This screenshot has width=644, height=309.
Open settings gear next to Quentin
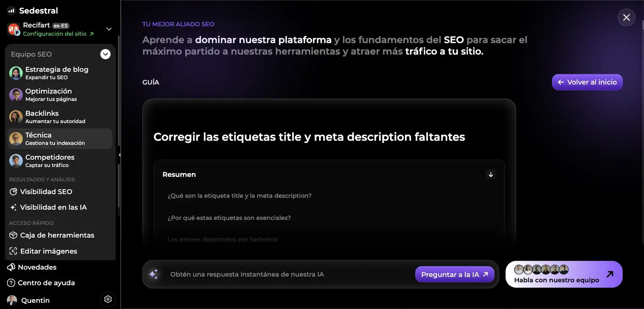[x=108, y=299]
